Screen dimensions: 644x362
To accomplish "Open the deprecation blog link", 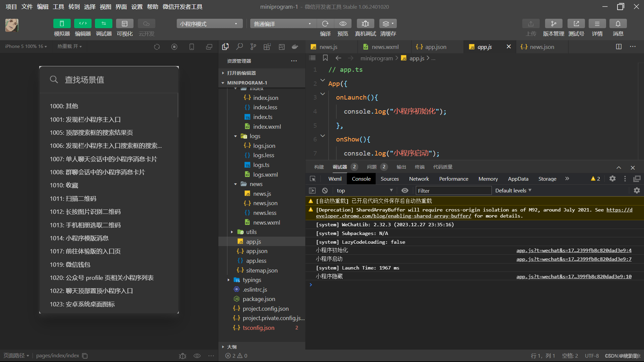I will coord(393,216).
